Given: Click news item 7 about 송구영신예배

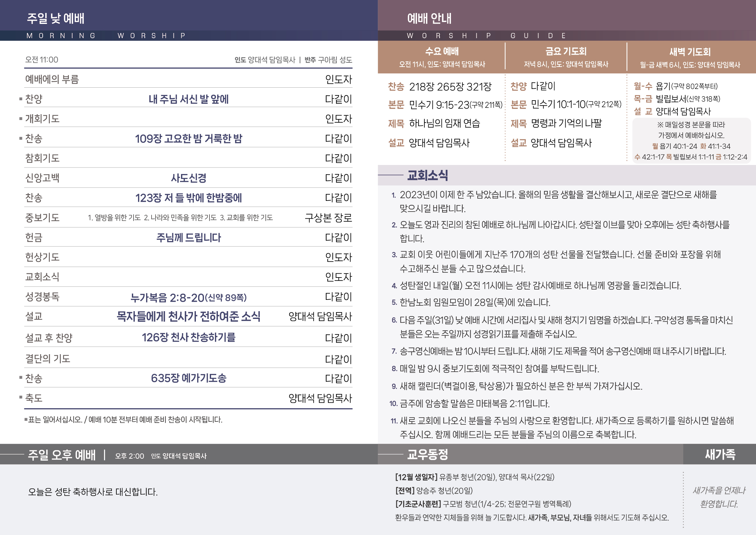Looking at the screenshot, I should tap(559, 351).
